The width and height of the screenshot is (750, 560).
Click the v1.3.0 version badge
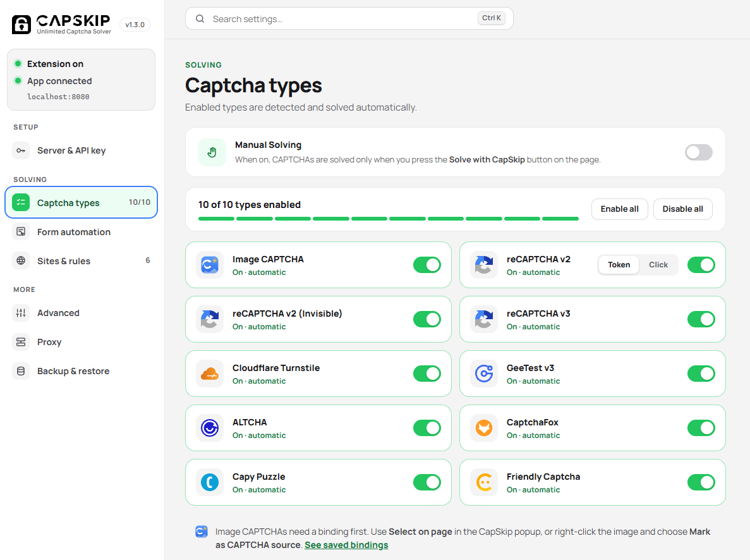pos(135,25)
